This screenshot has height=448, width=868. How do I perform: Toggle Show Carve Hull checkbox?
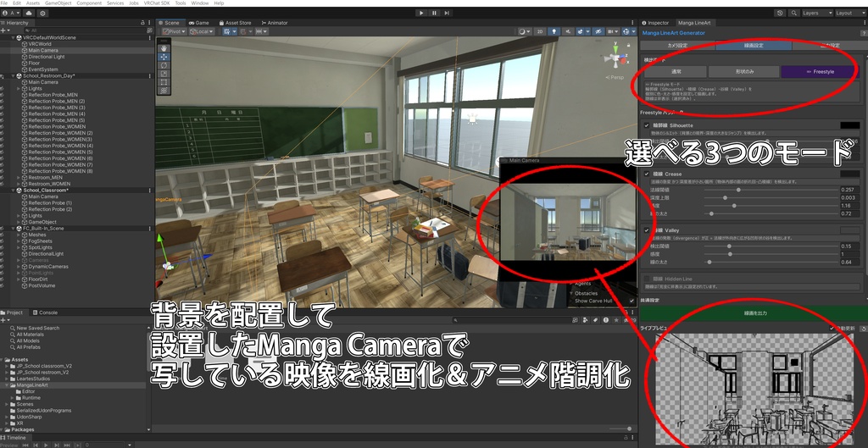coord(632,301)
